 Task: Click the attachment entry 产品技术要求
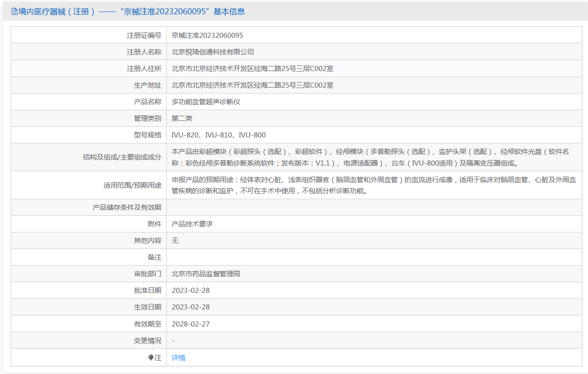click(192, 224)
